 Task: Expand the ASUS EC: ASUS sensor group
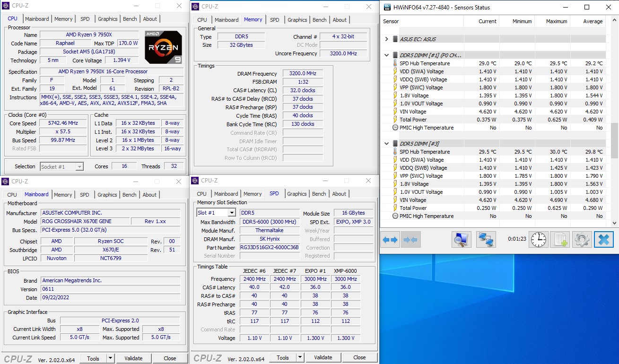[387, 39]
